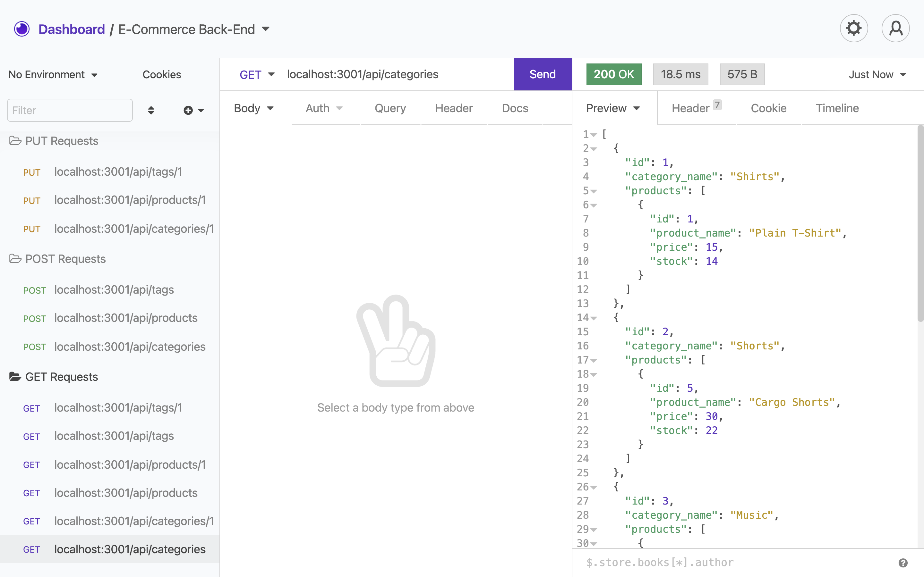The image size is (924, 577).
Task: Open the Preview mode dropdown
Action: [x=612, y=108]
